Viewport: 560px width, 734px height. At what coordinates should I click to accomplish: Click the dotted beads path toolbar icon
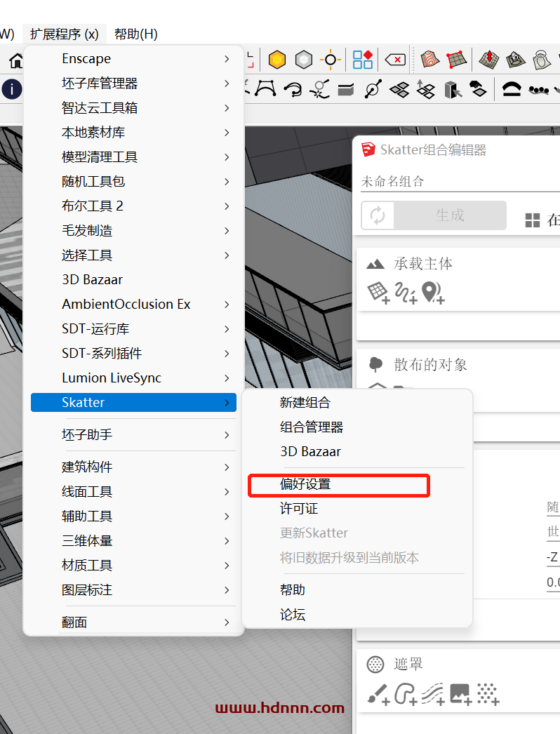538,90
